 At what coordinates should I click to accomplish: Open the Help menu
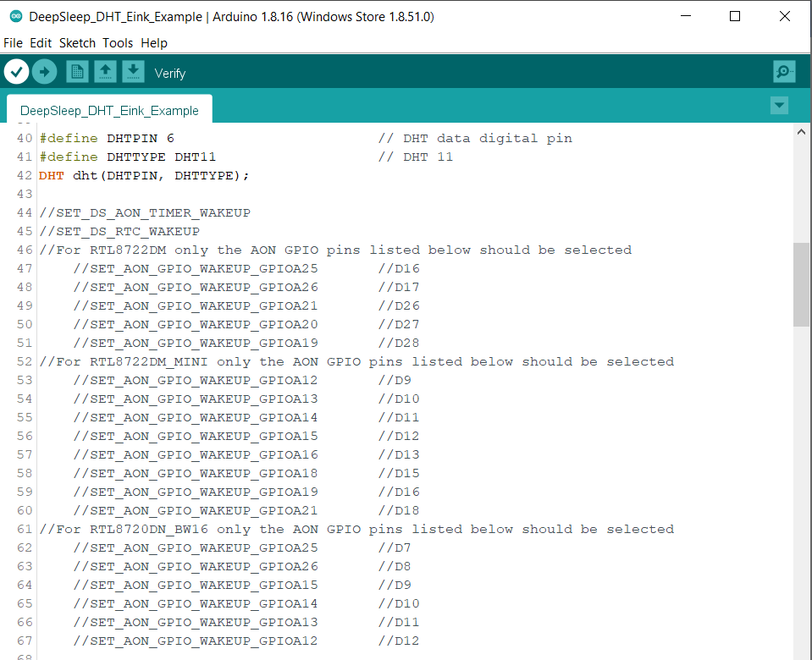(154, 43)
